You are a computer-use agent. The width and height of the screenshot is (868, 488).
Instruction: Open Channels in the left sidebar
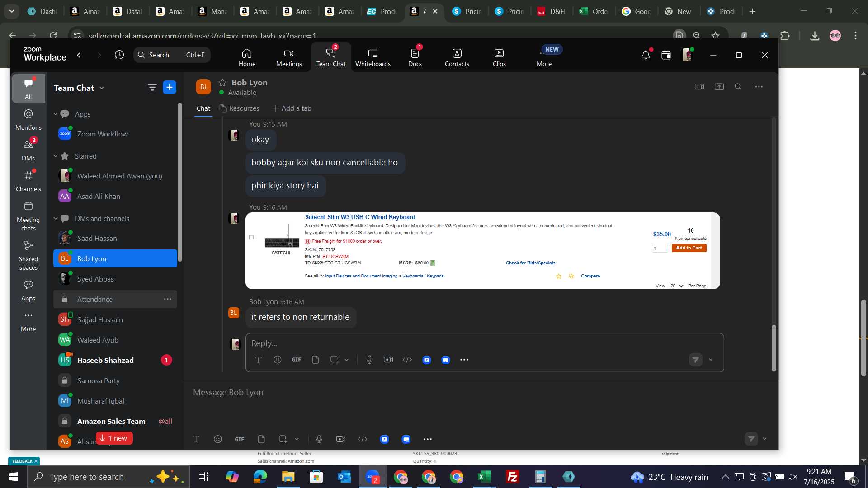28,181
